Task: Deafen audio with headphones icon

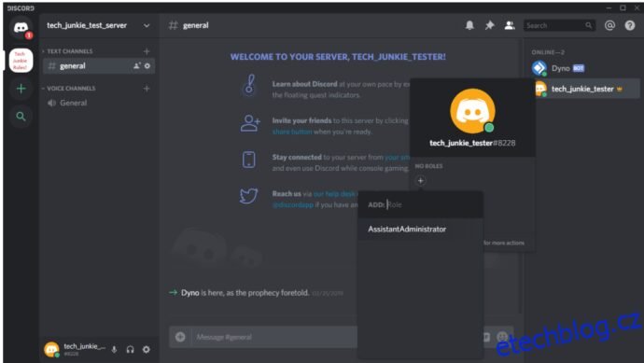Action: click(x=130, y=349)
